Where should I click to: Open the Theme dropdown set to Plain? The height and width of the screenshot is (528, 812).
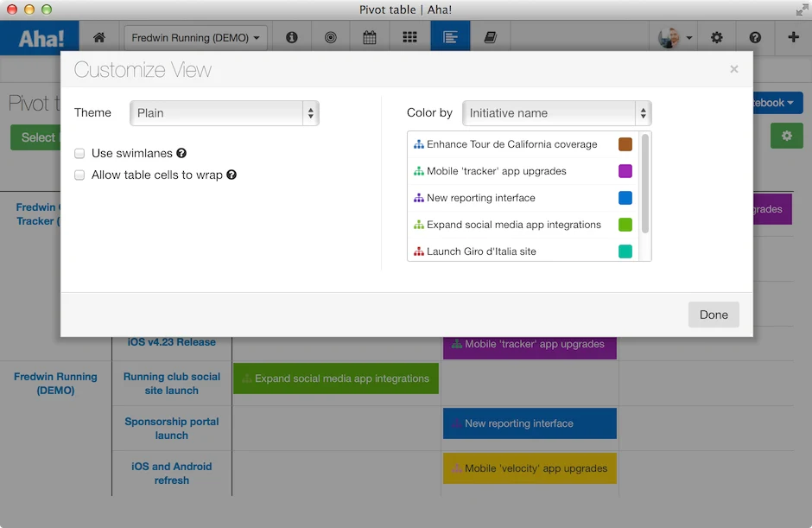pyautogui.click(x=225, y=113)
